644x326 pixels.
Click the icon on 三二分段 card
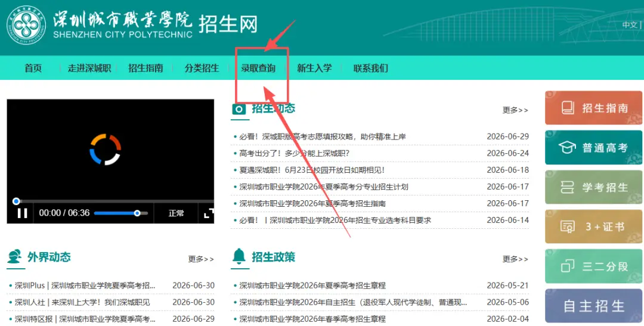pos(568,266)
